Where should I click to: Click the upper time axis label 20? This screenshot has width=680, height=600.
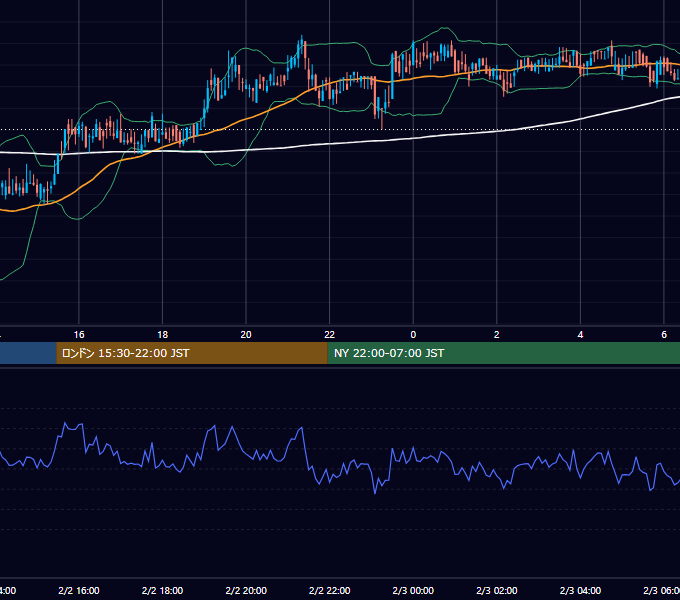tap(246, 335)
